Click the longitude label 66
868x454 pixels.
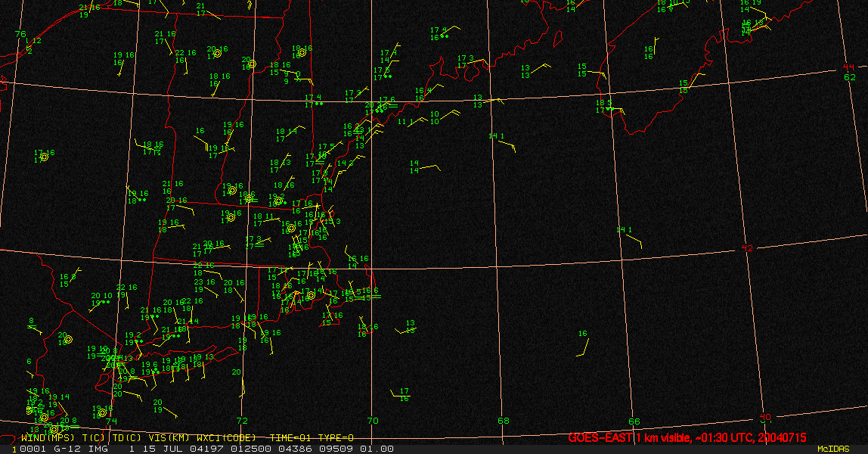[634, 421]
